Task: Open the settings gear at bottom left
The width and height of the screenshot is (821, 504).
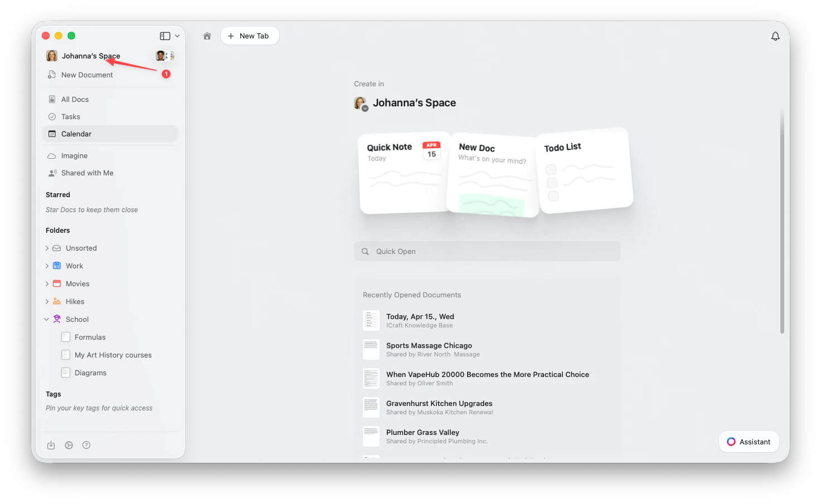Action: click(x=69, y=445)
